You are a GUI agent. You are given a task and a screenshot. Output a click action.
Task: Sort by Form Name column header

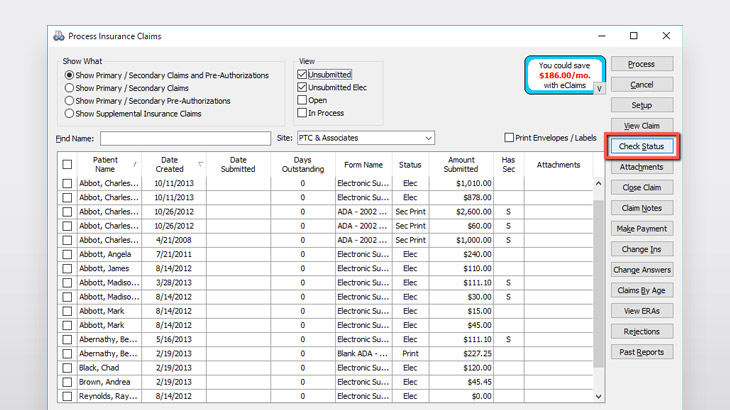364,164
